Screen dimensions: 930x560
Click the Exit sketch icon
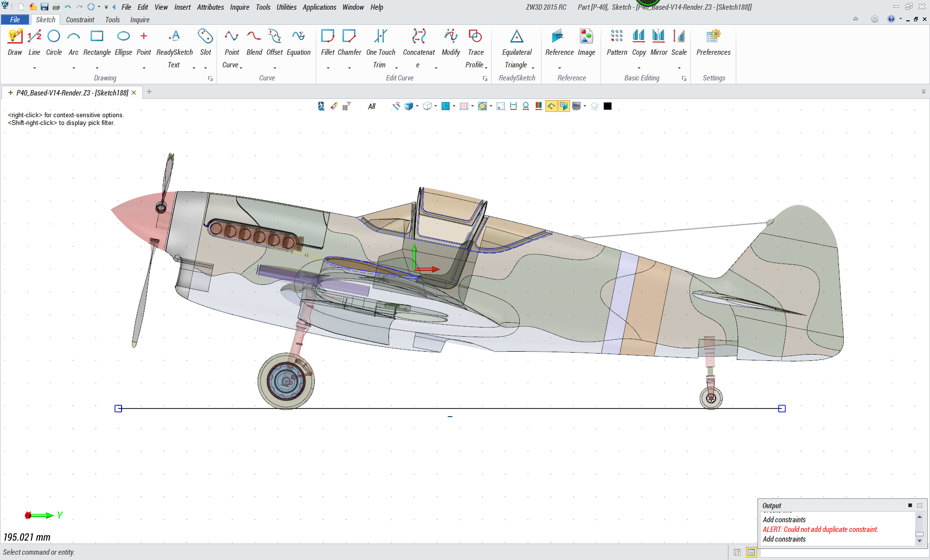pos(321,106)
